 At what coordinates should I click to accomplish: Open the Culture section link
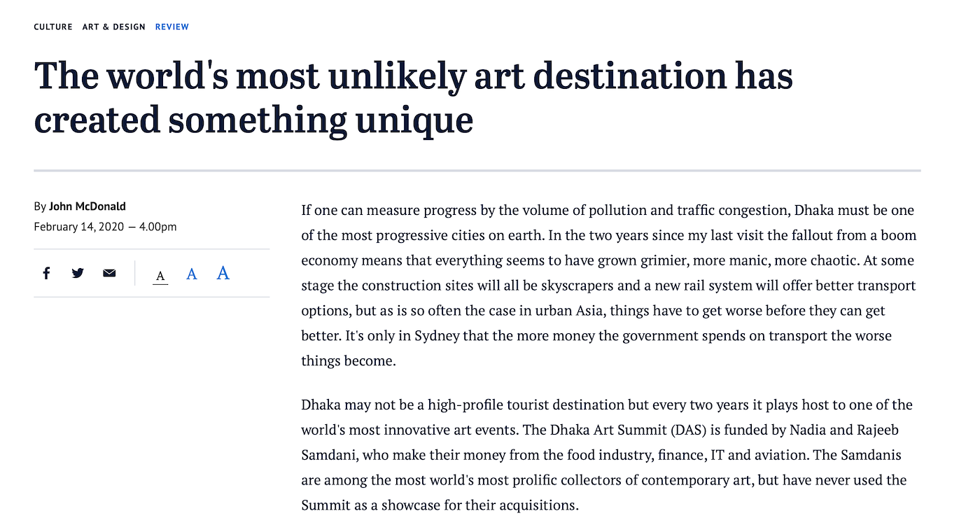pyautogui.click(x=53, y=27)
